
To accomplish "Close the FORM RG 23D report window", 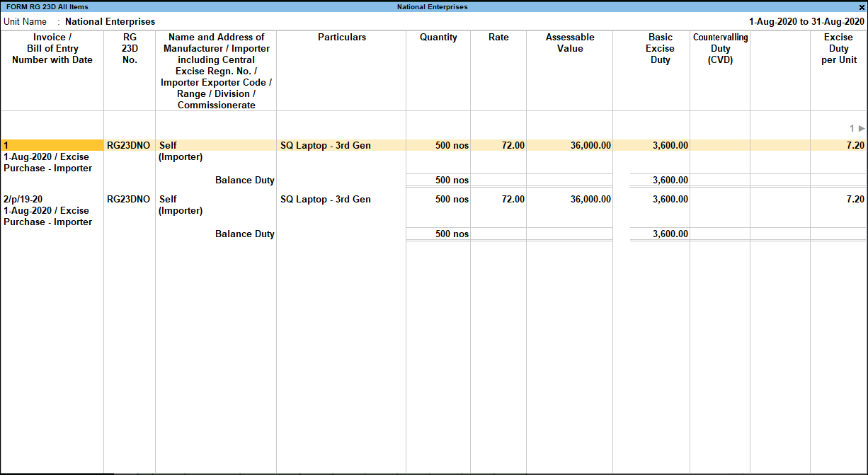I will click(862, 7).
